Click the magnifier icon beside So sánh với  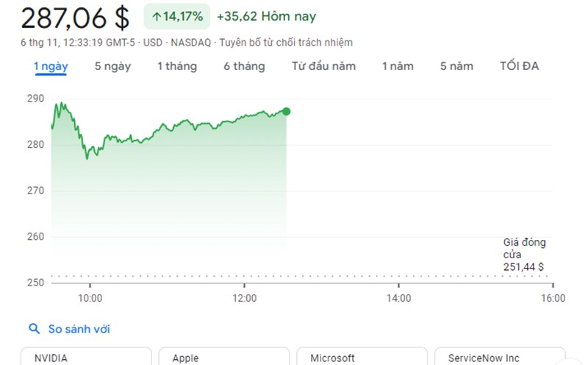coord(34,329)
